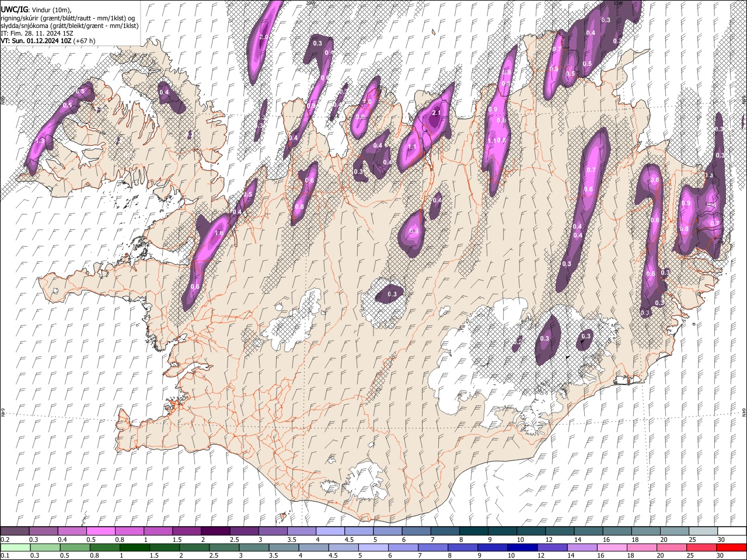This screenshot has height=560, width=747.
Task: Pick the bottom-row legend swatch between 4 and 4.5
Action: point(313,547)
